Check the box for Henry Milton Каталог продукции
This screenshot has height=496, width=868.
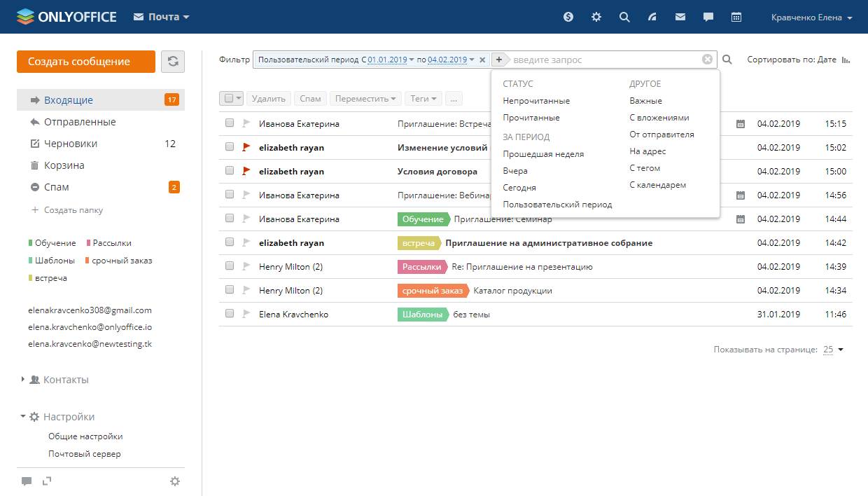pos(230,290)
